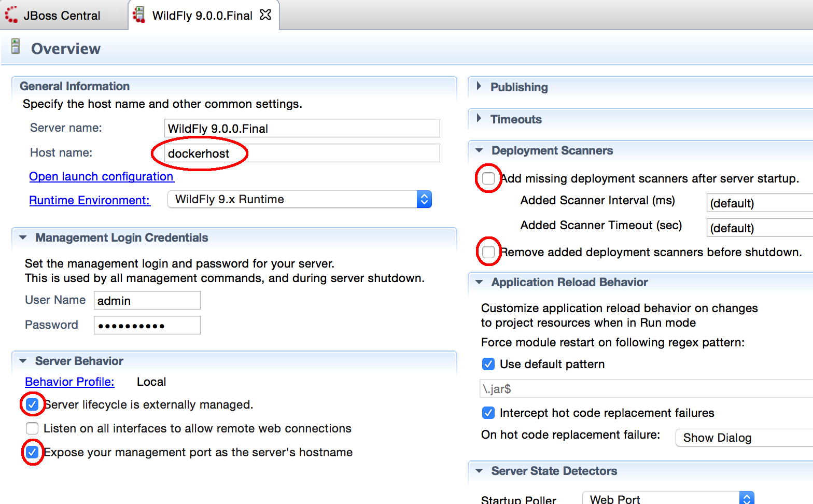This screenshot has width=813, height=504.
Task: Open the WildFly 9.x Runtime dropdown
Action: [300, 199]
